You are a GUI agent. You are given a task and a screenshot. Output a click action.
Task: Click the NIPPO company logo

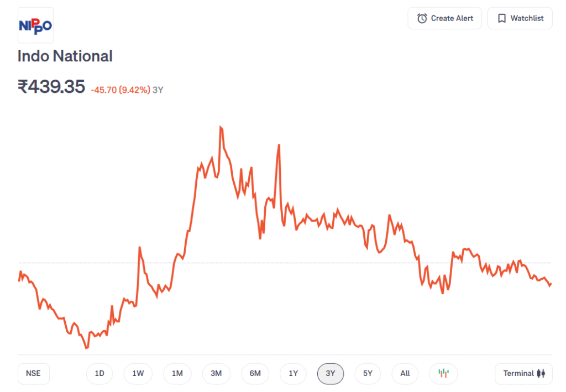pyautogui.click(x=35, y=25)
